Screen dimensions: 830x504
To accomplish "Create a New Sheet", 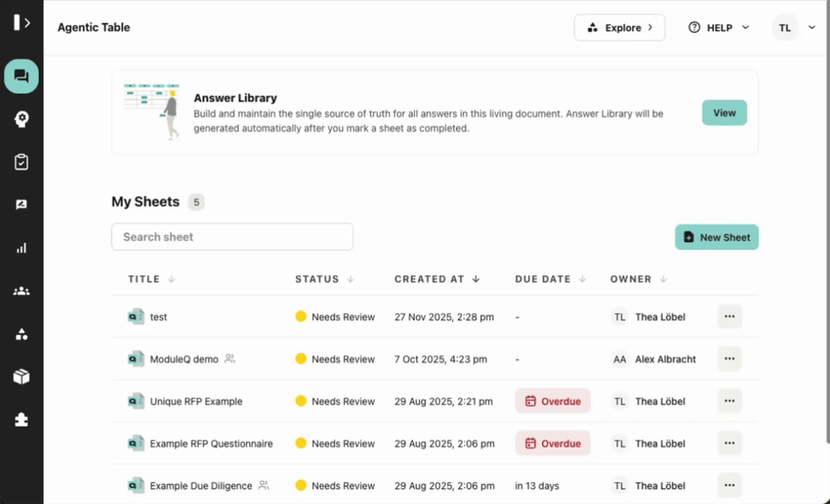I will (717, 237).
